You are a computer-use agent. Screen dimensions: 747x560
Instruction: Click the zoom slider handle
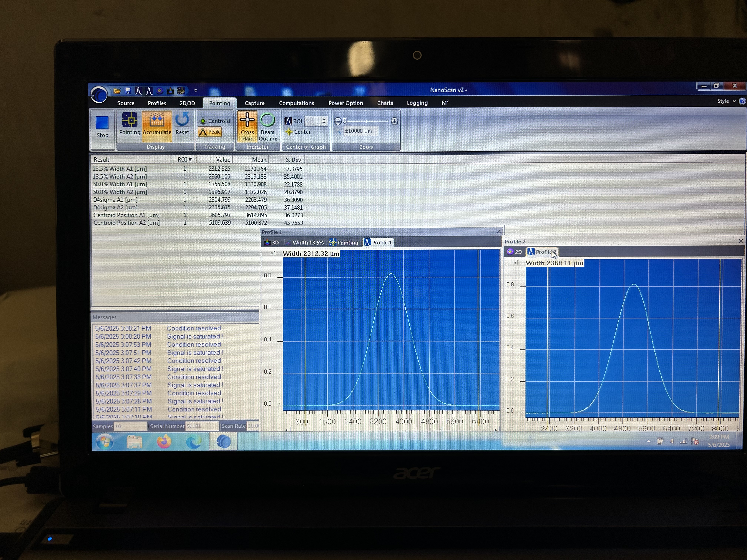345,121
